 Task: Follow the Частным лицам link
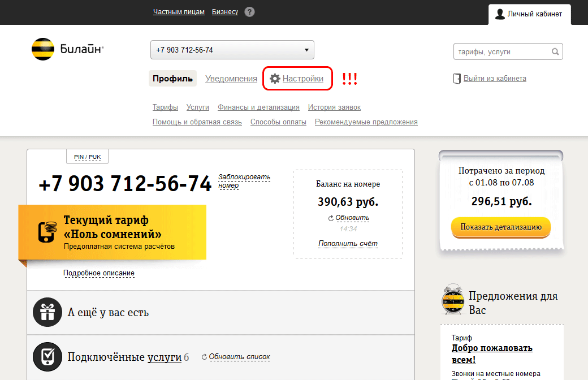[179, 12]
